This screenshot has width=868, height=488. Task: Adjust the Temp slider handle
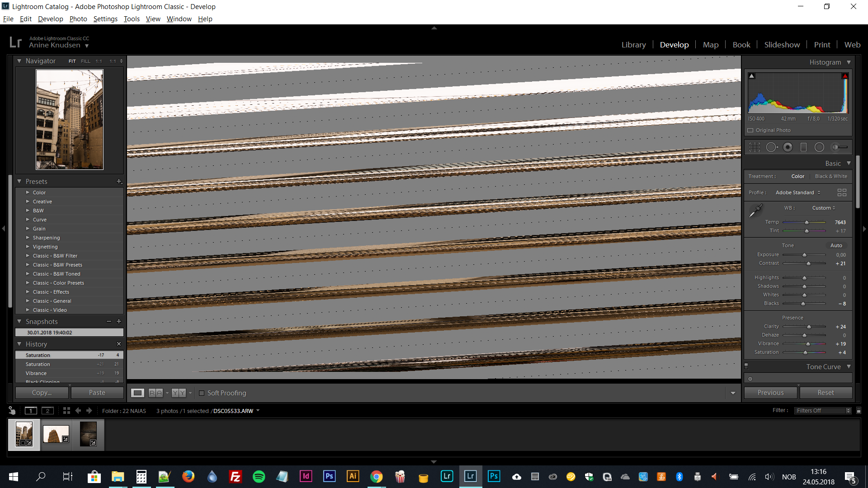[807, 222]
